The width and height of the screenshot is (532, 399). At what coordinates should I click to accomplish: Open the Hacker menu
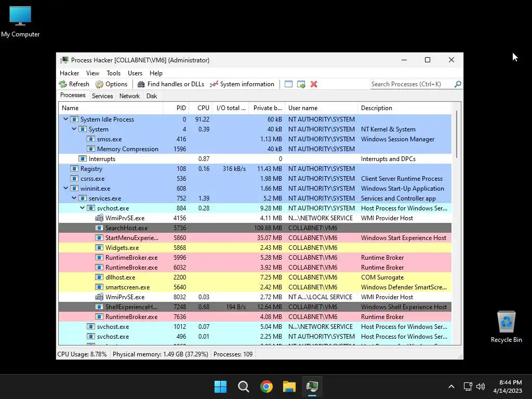point(69,73)
